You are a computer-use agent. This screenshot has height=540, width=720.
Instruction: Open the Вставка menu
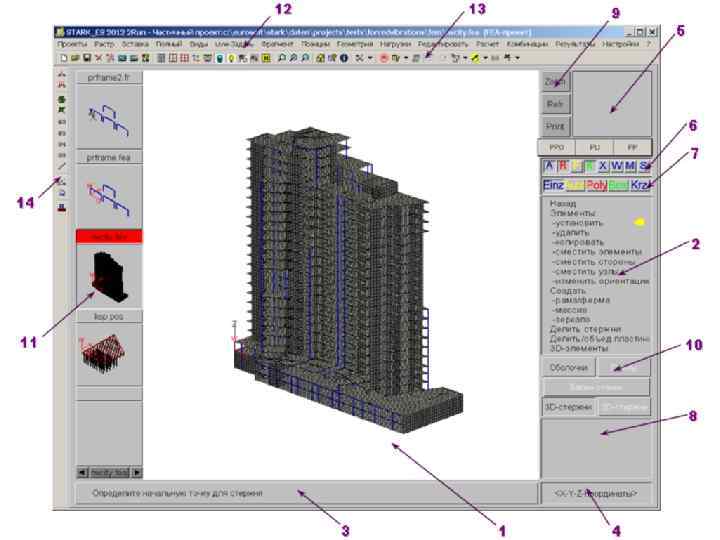(x=135, y=44)
